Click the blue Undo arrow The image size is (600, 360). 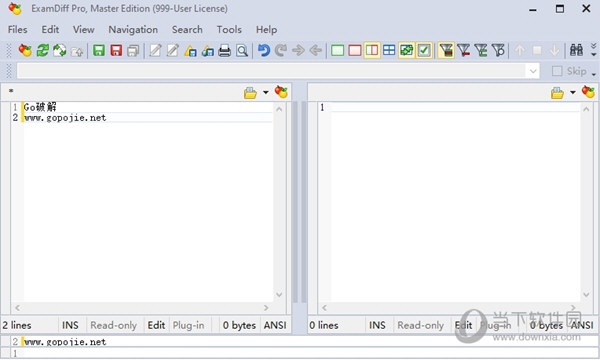click(264, 50)
